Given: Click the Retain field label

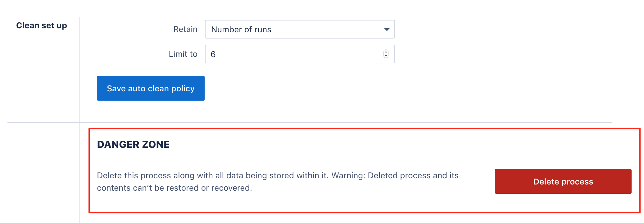Looking at the screenshot, I should coord(185,29).
